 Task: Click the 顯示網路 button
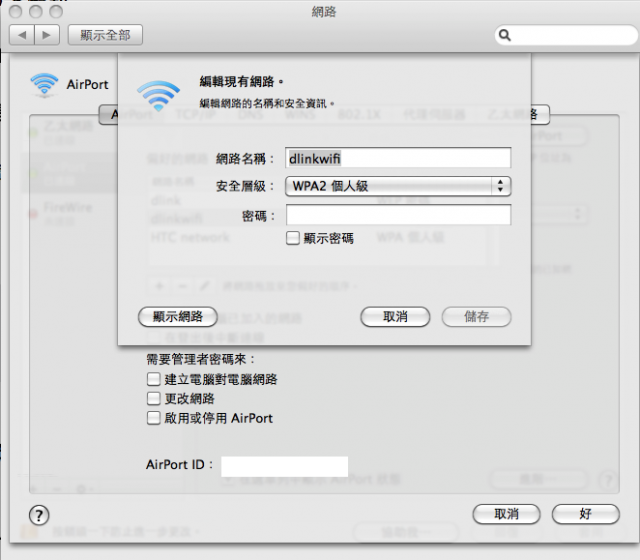point(178,317)
